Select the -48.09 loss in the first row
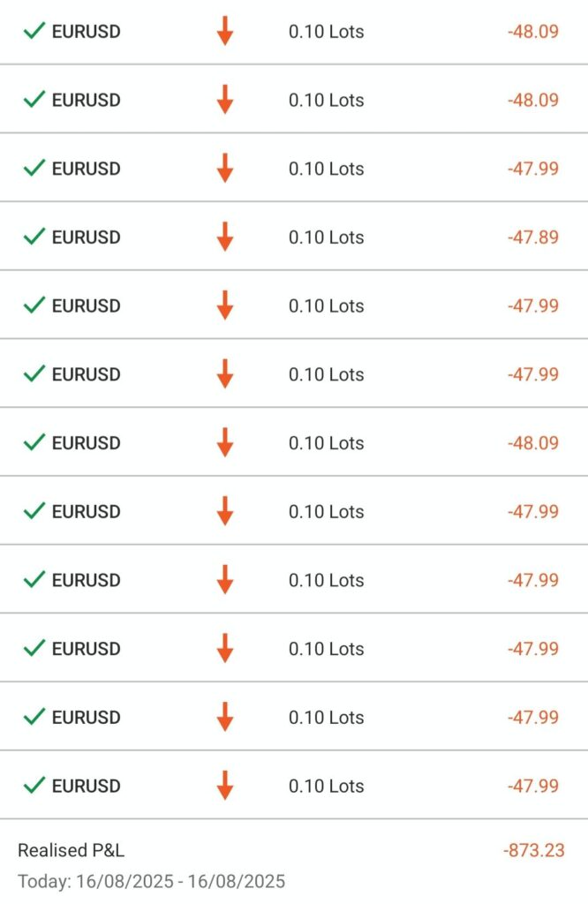Viewport: 588px width, 904px height. coord(532,32)
